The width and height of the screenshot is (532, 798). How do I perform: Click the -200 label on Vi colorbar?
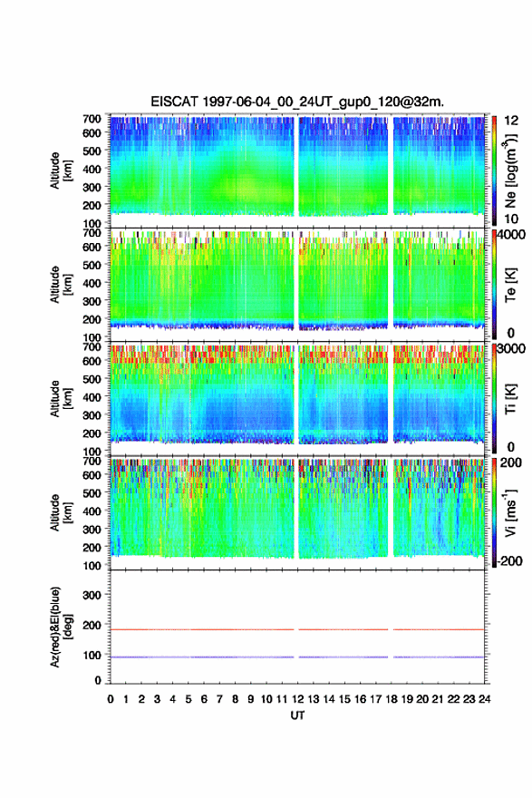coord(508,560)
